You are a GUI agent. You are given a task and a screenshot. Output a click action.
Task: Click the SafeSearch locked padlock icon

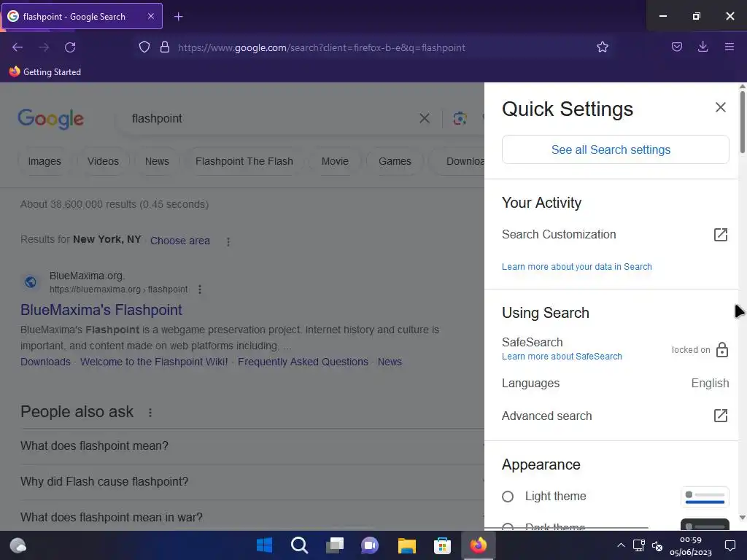tap(721, 349)
